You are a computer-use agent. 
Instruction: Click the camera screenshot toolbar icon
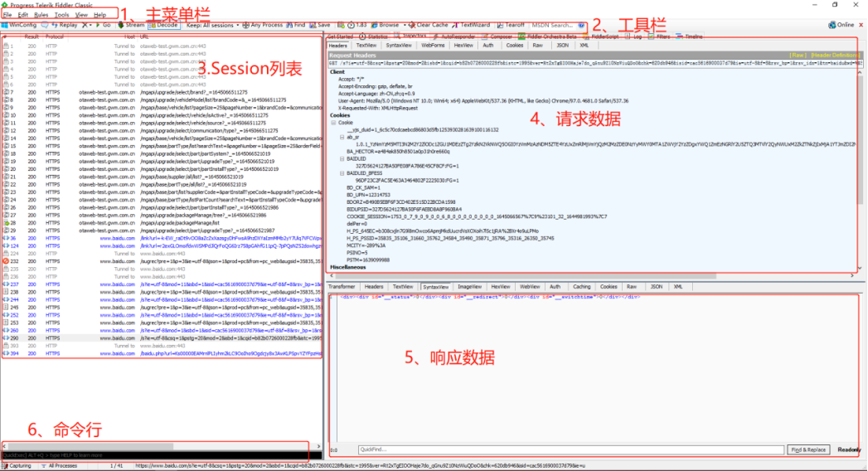pos(341,25)
